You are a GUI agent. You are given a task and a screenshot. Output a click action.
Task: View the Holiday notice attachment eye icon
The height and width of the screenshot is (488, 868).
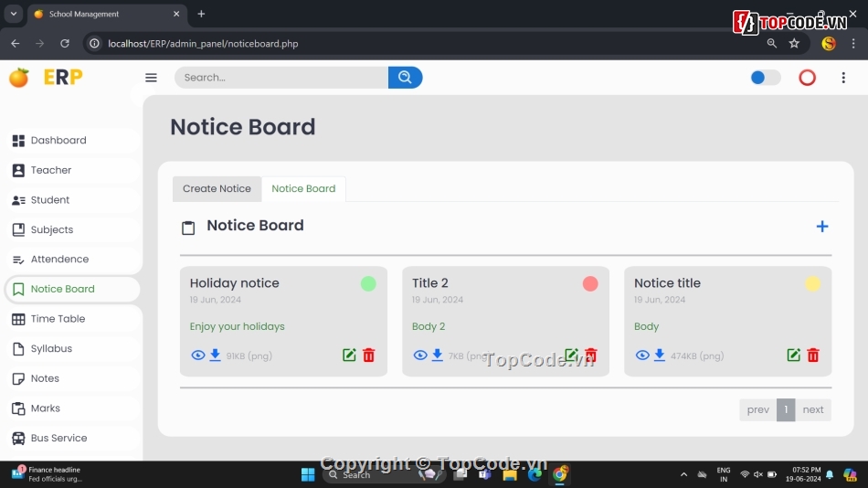(x=197, y=355)
